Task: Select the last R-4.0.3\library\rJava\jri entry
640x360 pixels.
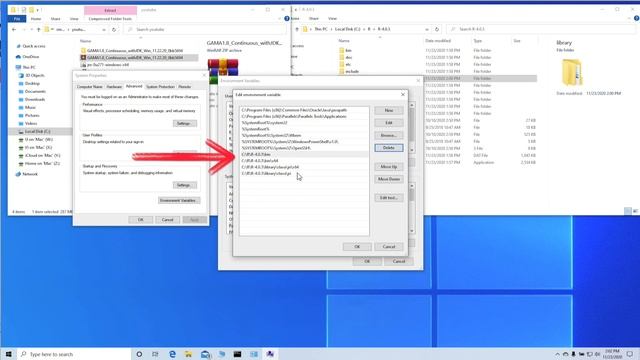Action: (x=304, y=173)
